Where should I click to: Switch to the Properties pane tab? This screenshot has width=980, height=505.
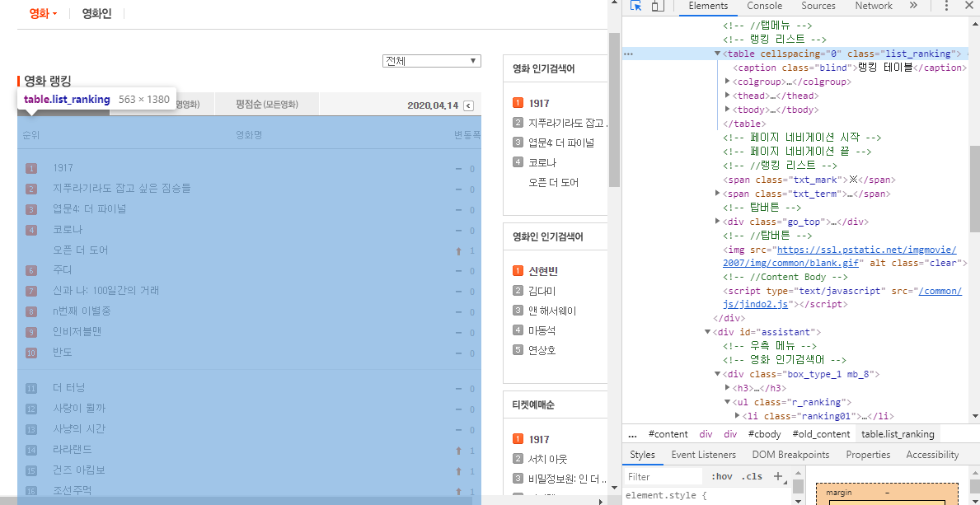(868, 455)
